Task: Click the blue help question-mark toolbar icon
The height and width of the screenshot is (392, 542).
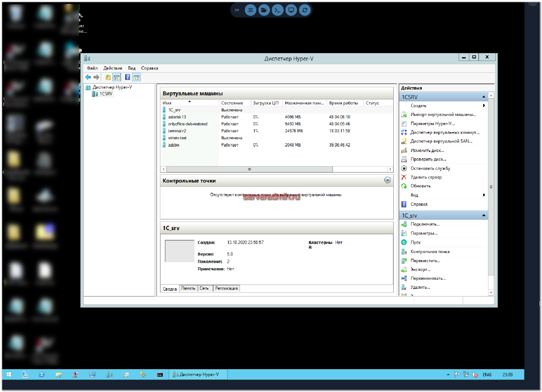Action: pos(128,77)
